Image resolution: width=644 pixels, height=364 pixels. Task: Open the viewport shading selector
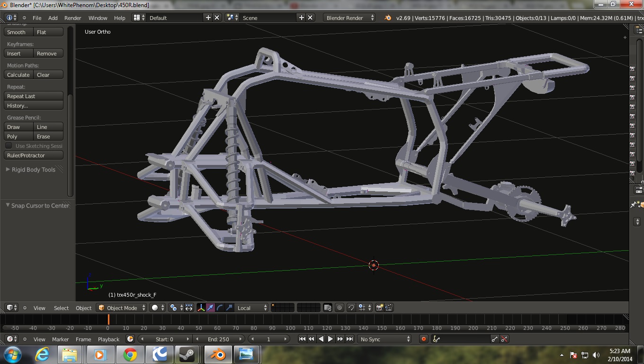[157, 308]
